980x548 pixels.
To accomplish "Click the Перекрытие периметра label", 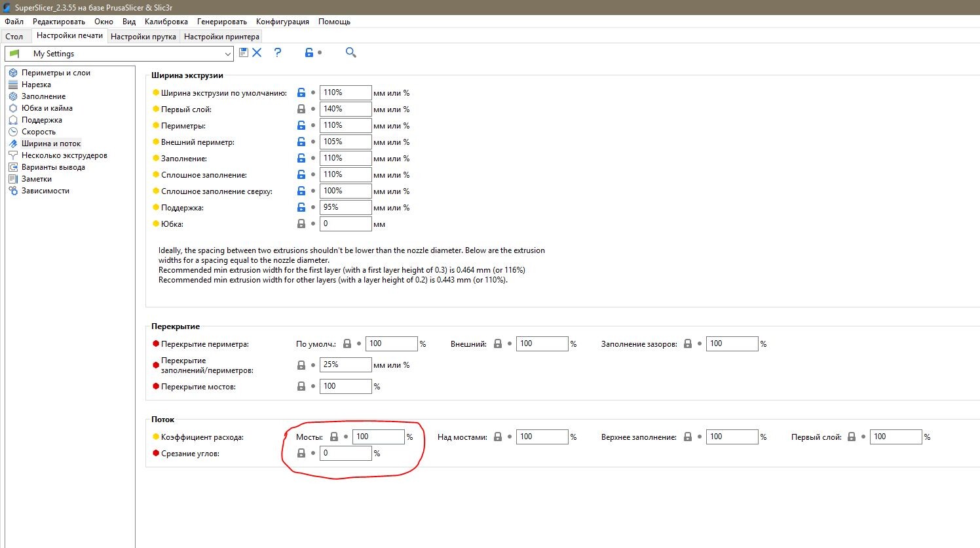I will pyautogui.click(x=205, y=344).
